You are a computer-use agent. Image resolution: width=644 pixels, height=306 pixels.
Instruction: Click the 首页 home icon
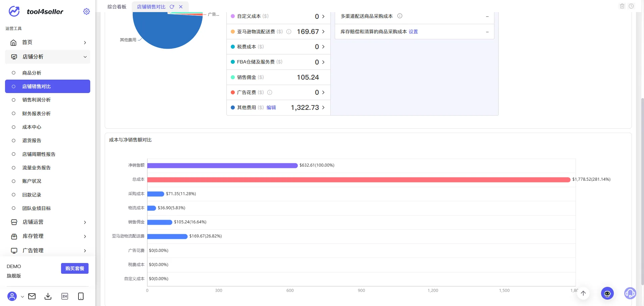coord(13,42)
